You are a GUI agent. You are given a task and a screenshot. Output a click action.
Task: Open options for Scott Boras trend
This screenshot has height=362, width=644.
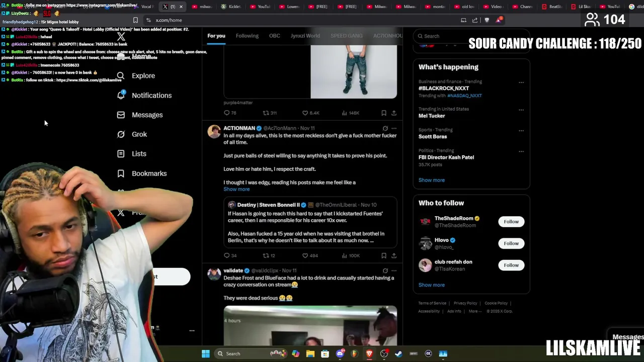point(521,131)
